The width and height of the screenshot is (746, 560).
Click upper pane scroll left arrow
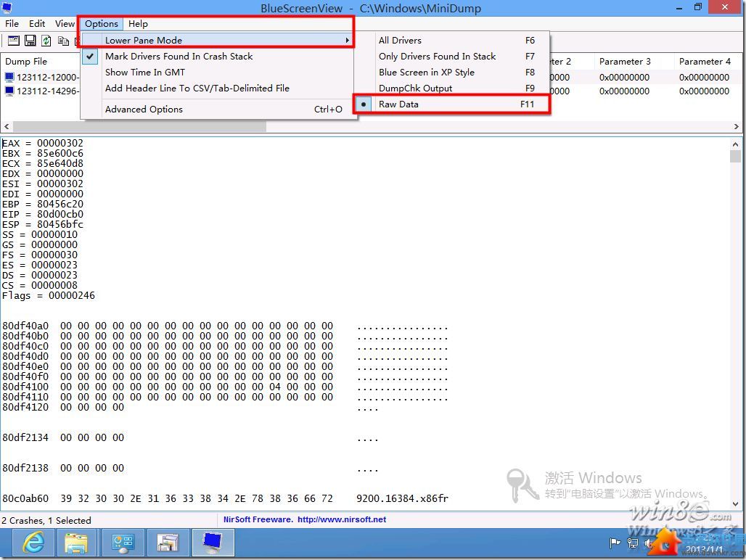[x=7, y=126]
